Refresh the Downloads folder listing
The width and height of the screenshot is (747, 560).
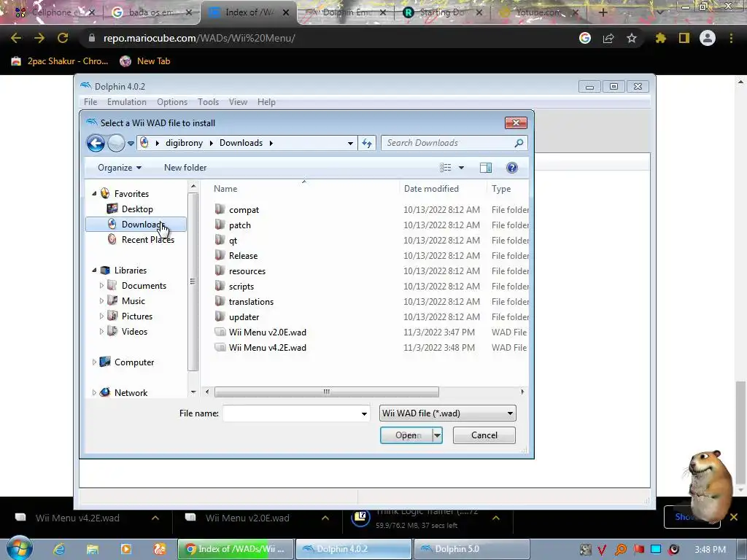(367, 143)
